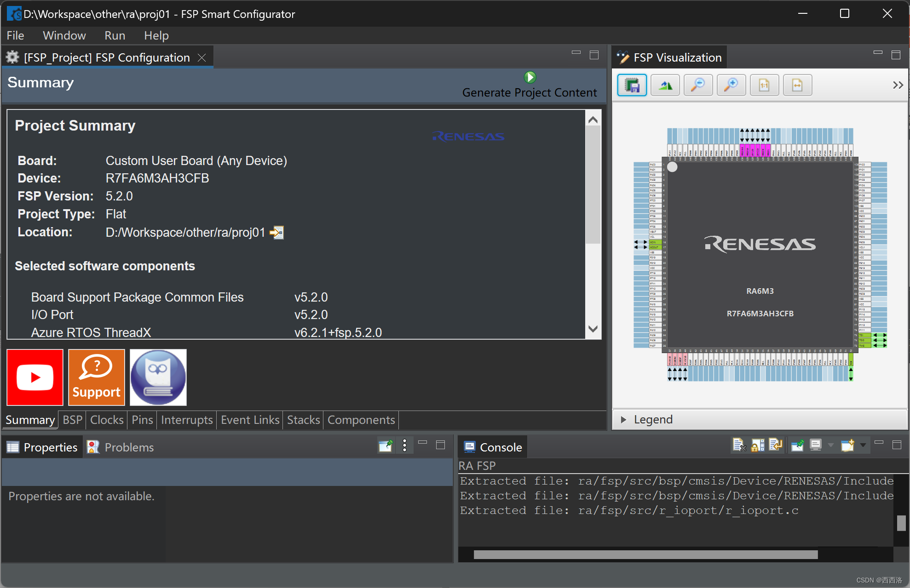Minimize the FSP Visualization view

click(x=878, y=52)
